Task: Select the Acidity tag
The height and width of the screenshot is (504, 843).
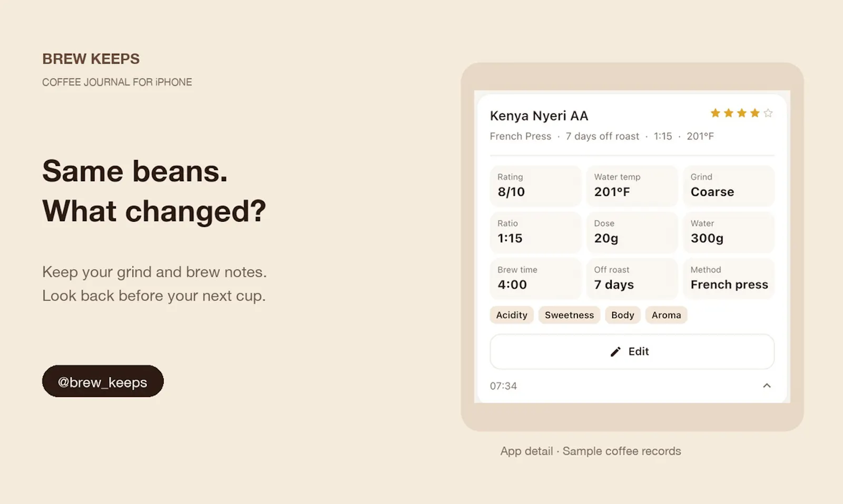Action: click(512, 315)
